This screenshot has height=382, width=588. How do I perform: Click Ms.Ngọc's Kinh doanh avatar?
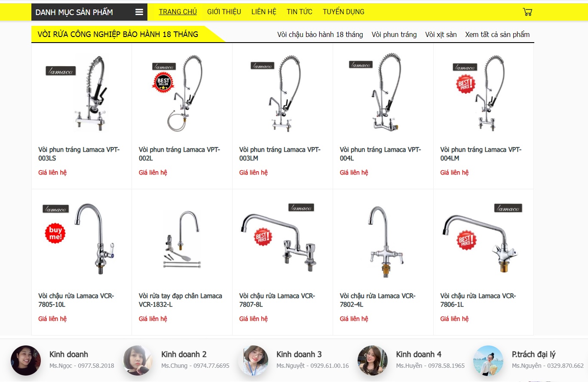(26, 360)
